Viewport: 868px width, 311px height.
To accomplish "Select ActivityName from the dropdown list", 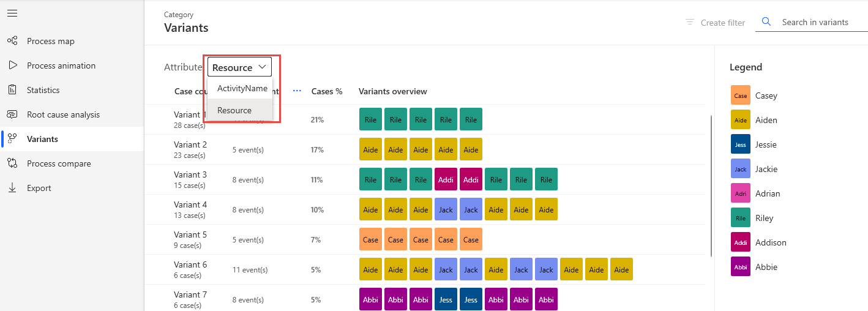I will click(x=242, y=88).
